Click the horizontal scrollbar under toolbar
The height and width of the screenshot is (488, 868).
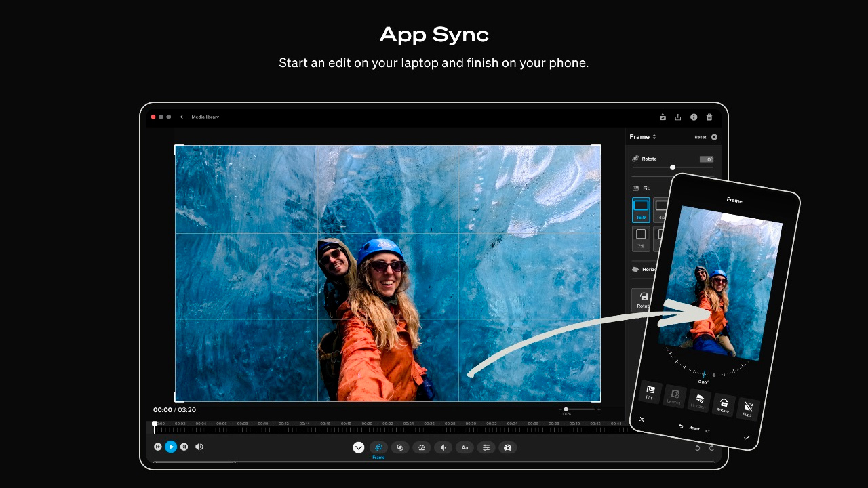pyautogui.click(x=194, y=462)
